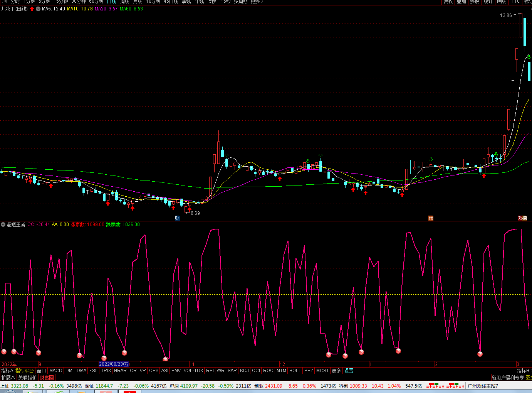Apply the RSI indicator

[x=210, y=371]
